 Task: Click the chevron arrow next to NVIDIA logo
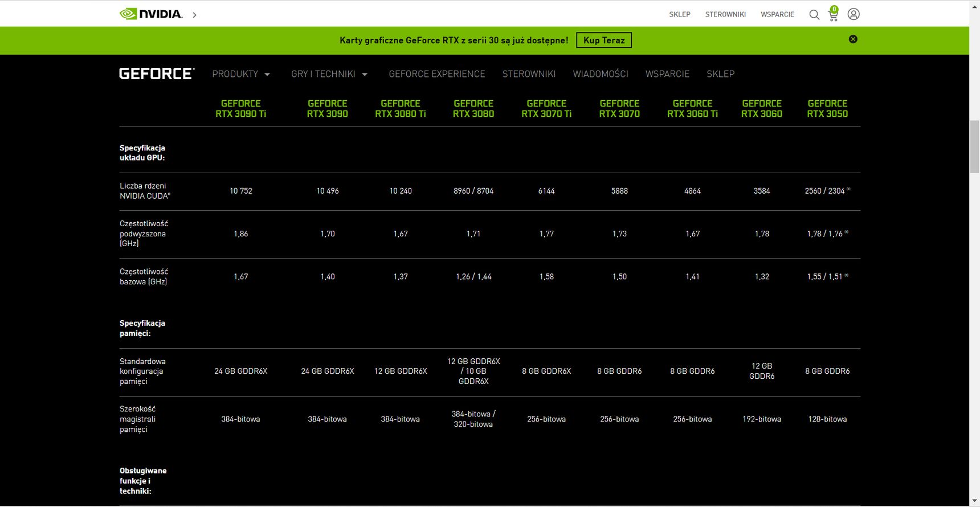[x=194, y=15]
